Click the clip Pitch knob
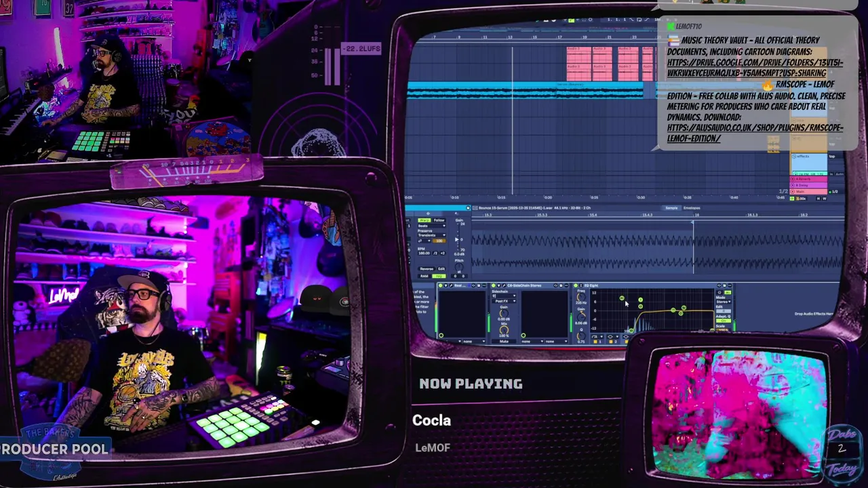This screenshot has height=488, width=868. coord(459,266)
